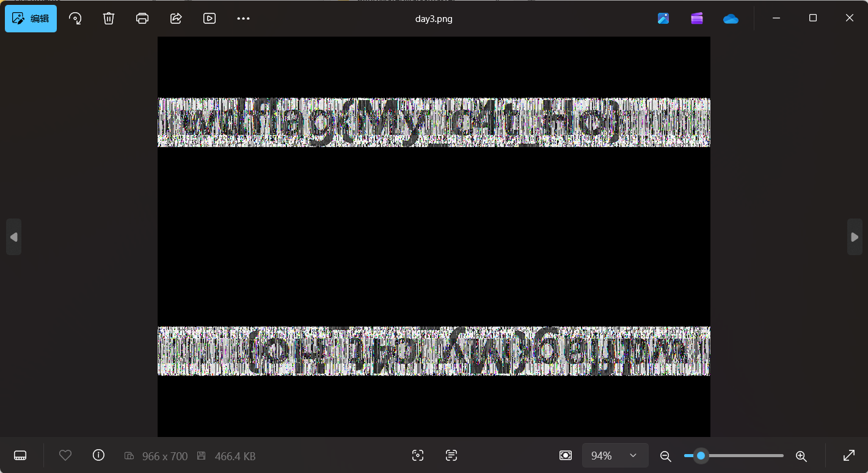This screenshot has width=868, height=473.
Task: Go to the next photo
Action: coord(854,236)
